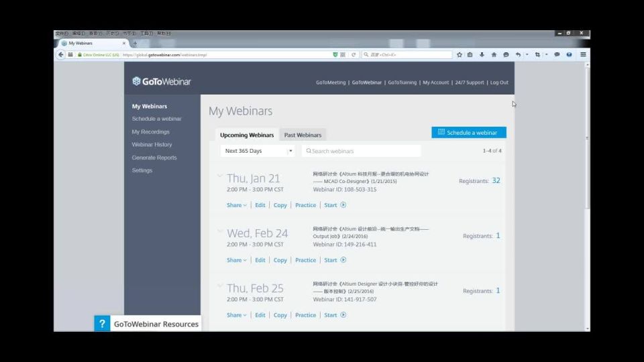
Task: Expand Share menu for Thu, Feb 25 webinar
Action: pos(237,315)
